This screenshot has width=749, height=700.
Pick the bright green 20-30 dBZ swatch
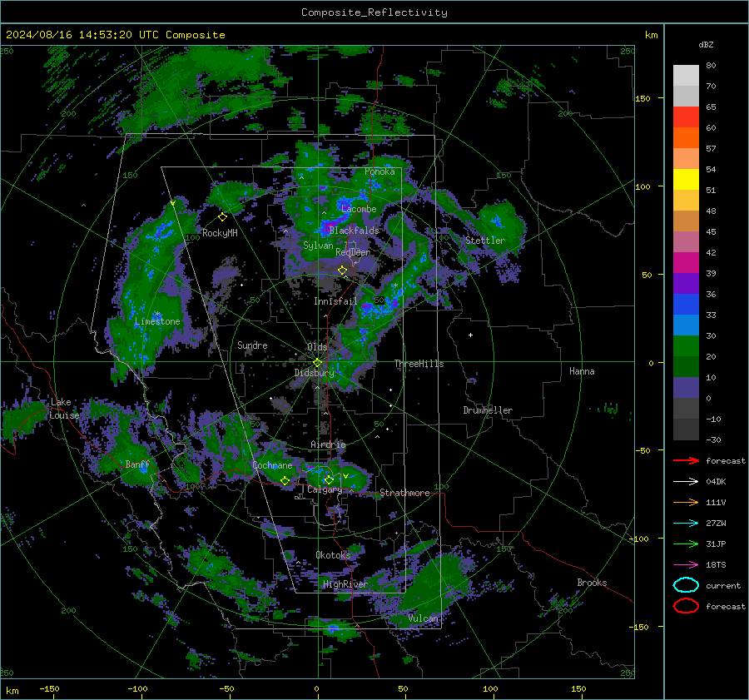686,346
